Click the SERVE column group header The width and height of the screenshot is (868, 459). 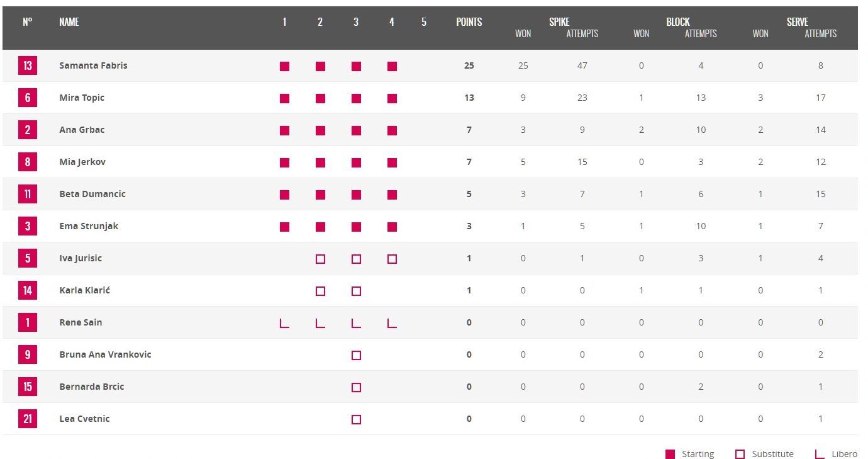pyautogui.click(x=797, y=22)
